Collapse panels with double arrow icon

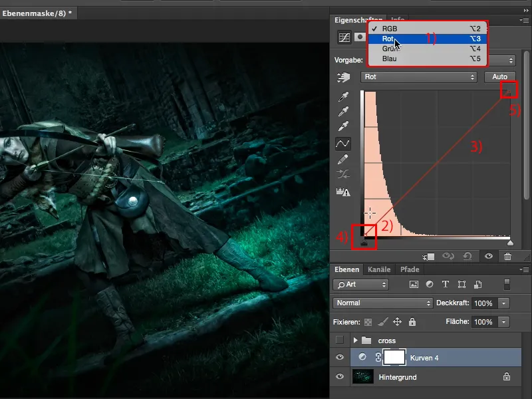click(526, 11)
